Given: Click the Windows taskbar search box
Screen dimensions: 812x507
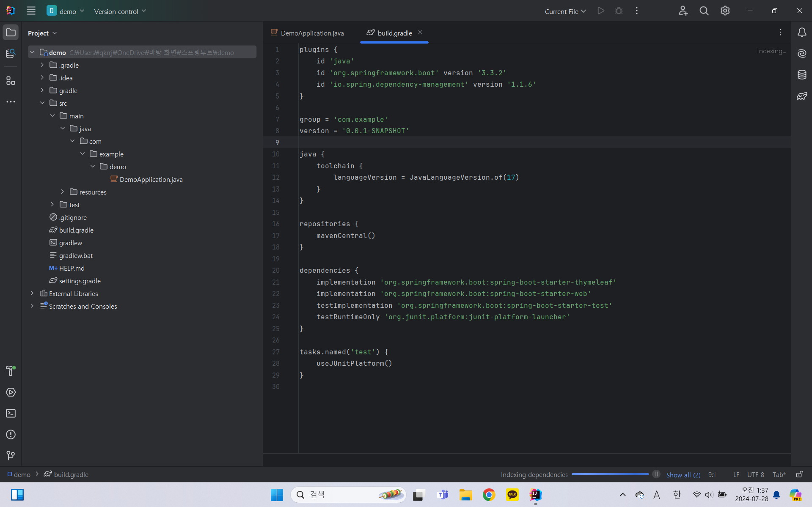Looking at the screenshot, I should click(x=348, y=494).
